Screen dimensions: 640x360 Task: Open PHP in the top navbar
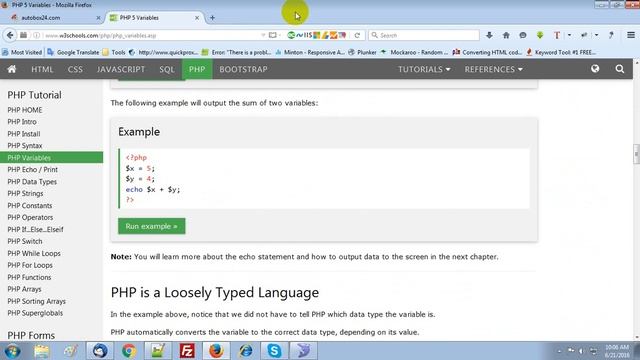197,69
